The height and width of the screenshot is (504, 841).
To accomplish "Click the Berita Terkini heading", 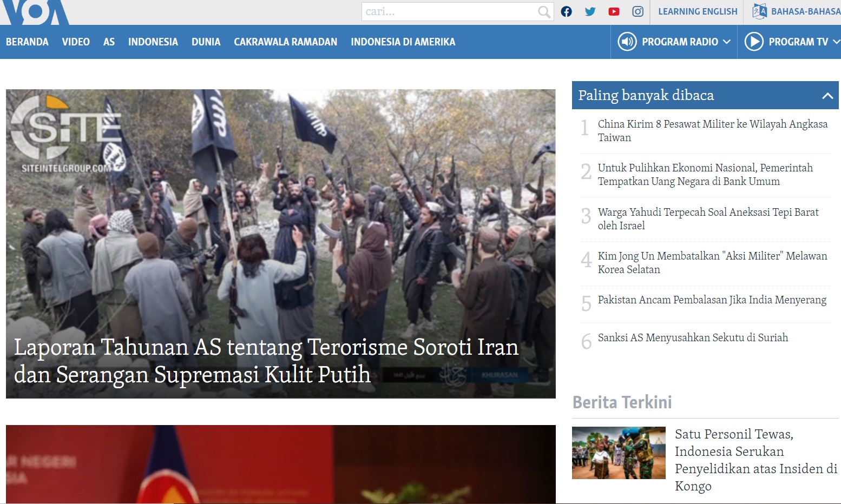I will (622, 402).
